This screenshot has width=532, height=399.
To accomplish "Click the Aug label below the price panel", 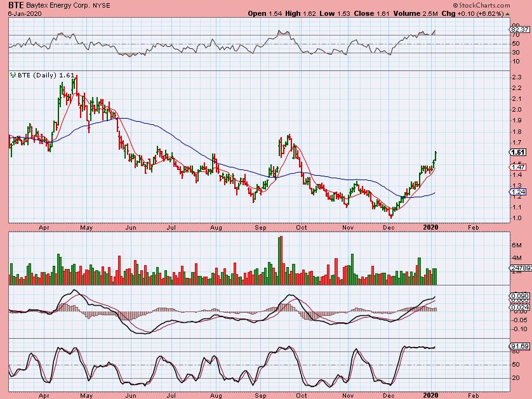I will (216, 228).
